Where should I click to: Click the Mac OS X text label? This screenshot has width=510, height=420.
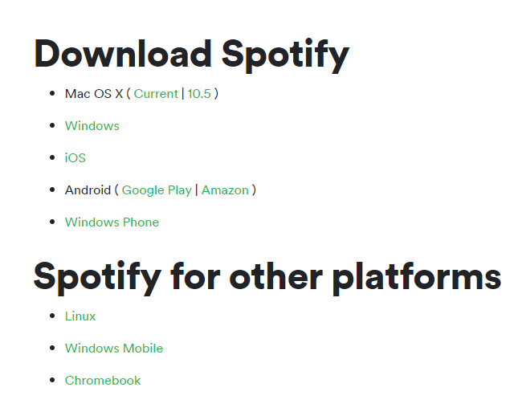click(94, 94)
